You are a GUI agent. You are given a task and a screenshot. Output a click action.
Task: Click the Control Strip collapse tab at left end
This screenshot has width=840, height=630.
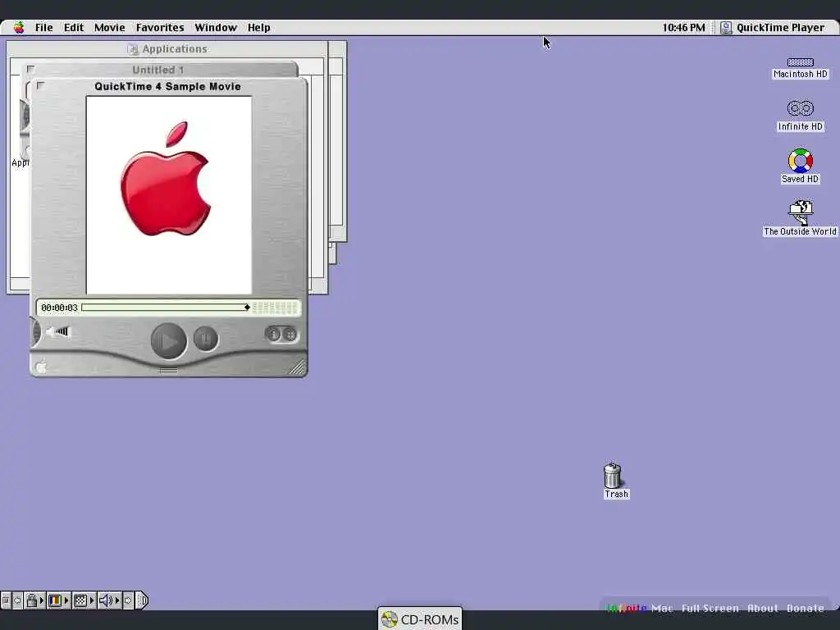6,600
